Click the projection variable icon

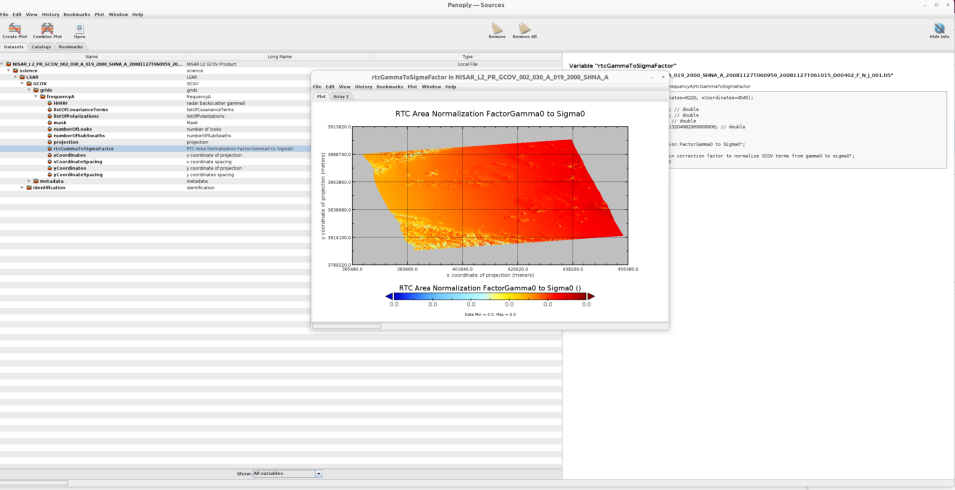coord(50,142)
